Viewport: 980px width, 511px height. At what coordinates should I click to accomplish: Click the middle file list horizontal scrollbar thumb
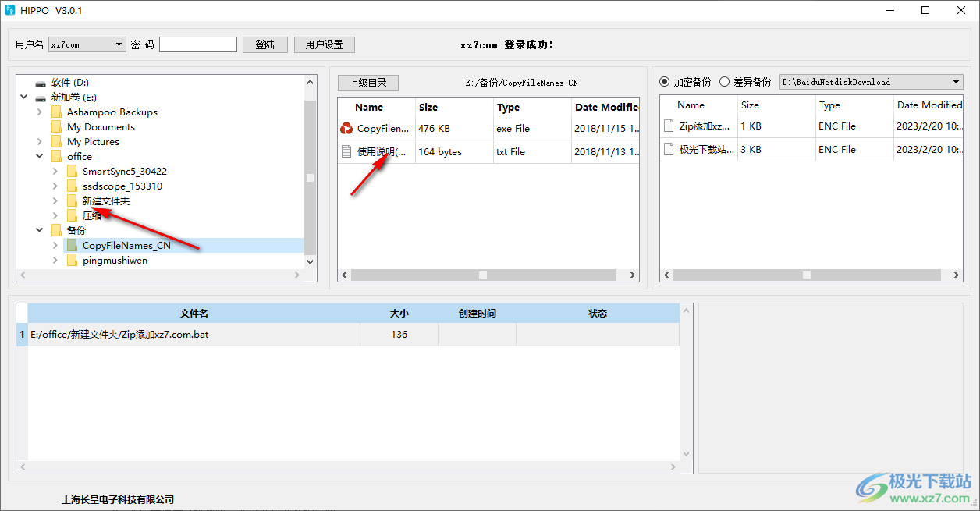point(483,275)
